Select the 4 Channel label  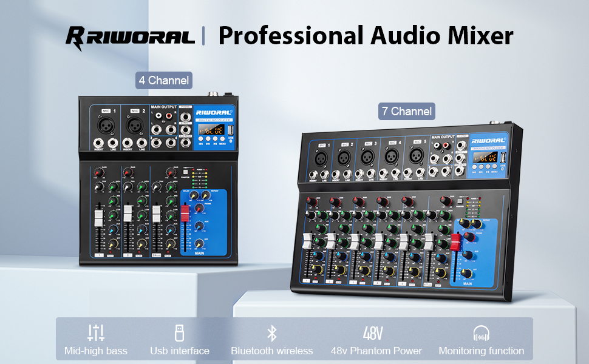pos(163,80)
